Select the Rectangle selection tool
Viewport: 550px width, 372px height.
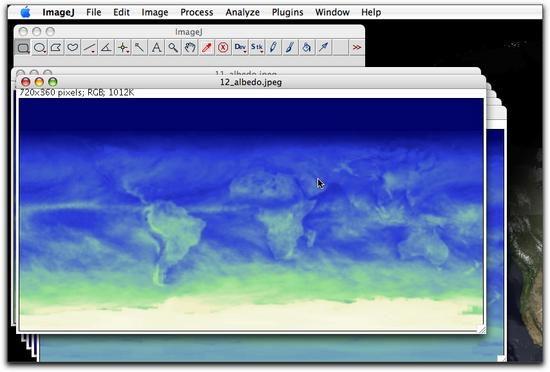(x=23, y=47)
